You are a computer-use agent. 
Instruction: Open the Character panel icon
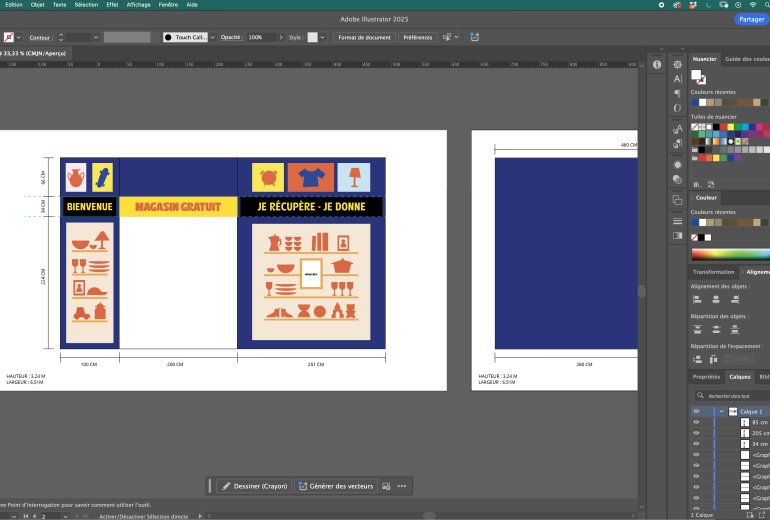click(x=677, y=78)
